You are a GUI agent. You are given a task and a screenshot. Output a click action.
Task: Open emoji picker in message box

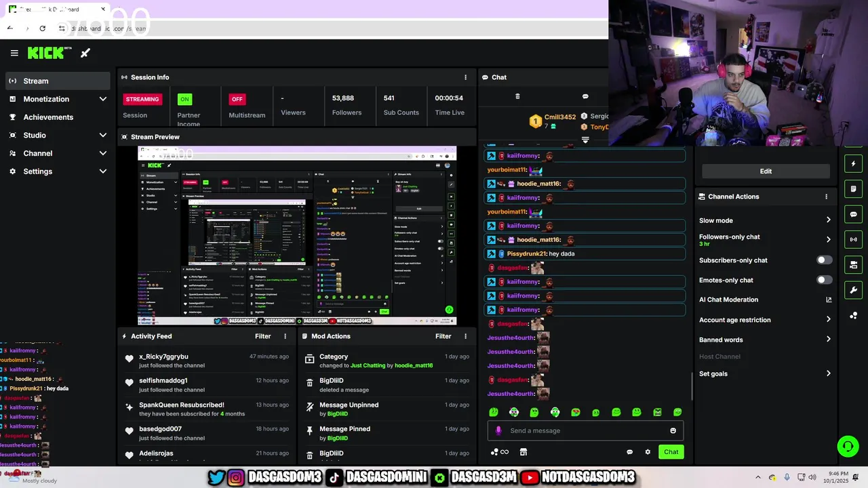[x=673, y=430]
